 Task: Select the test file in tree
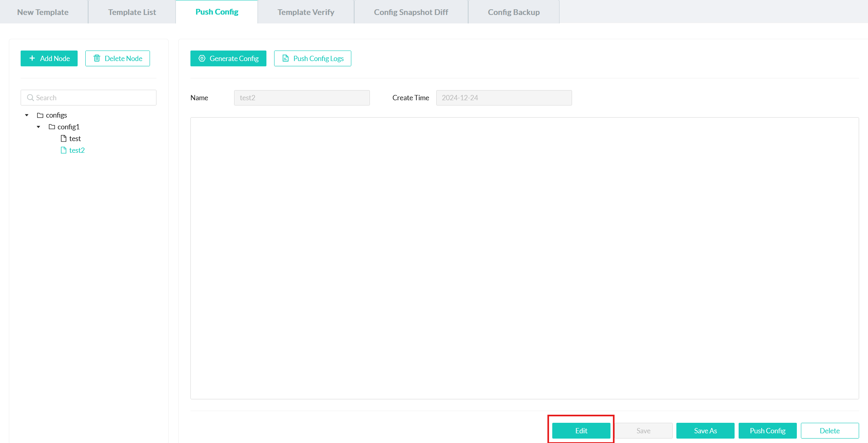coord(75,139)
